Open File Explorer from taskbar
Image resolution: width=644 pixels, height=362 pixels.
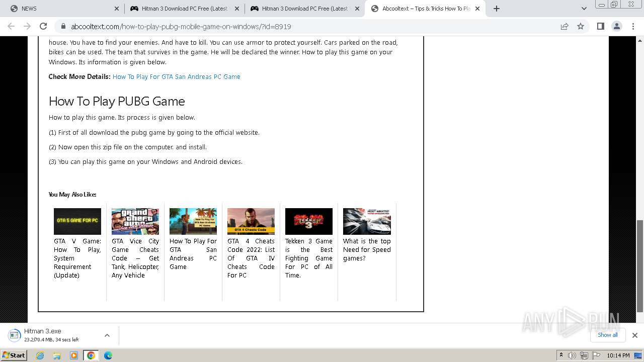pos(57,355)
